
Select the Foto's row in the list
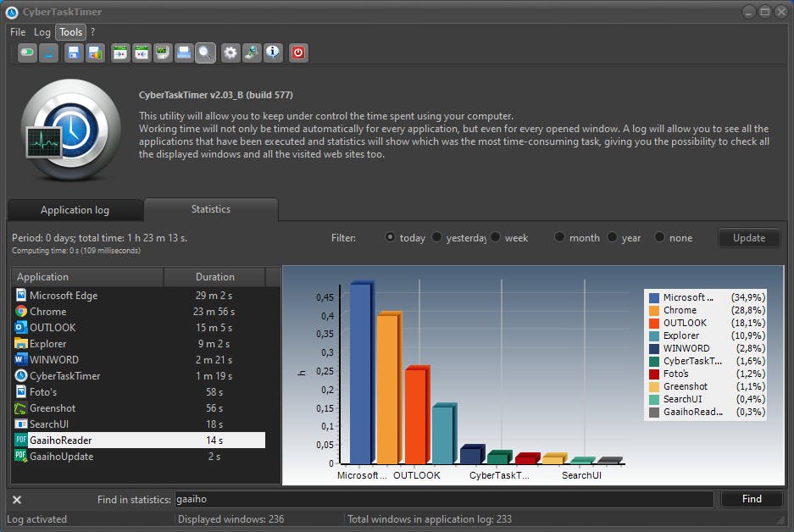139,391
